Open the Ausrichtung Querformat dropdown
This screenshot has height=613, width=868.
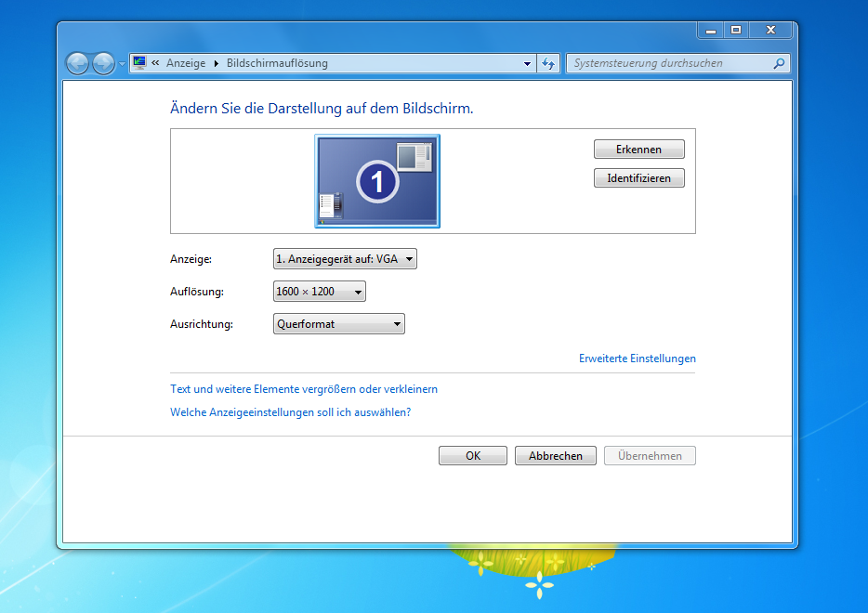pos(339,324)
